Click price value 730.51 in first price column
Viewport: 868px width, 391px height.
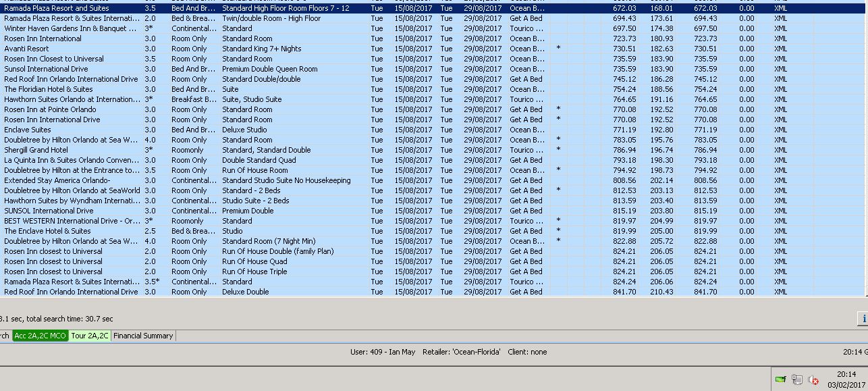[624, 49]
